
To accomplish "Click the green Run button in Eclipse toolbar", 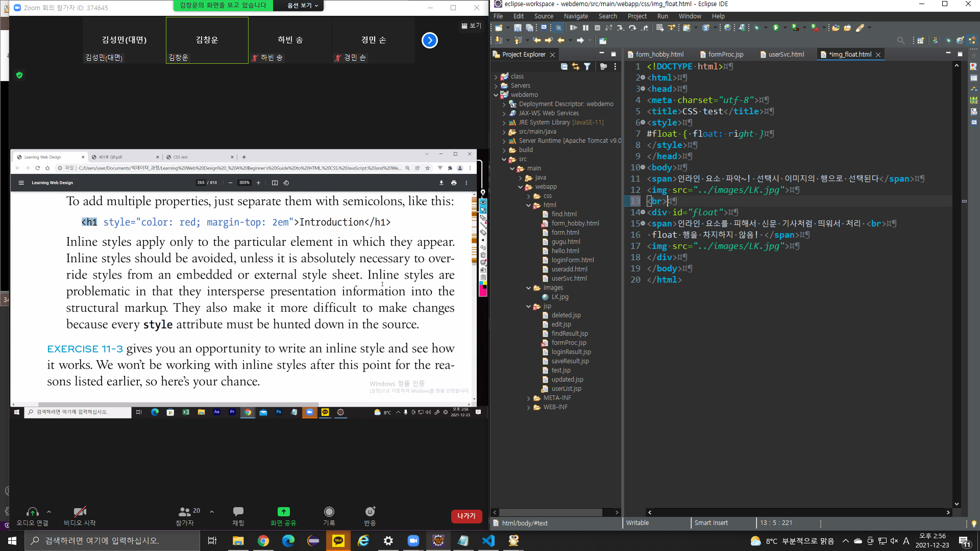I will 776,28.
